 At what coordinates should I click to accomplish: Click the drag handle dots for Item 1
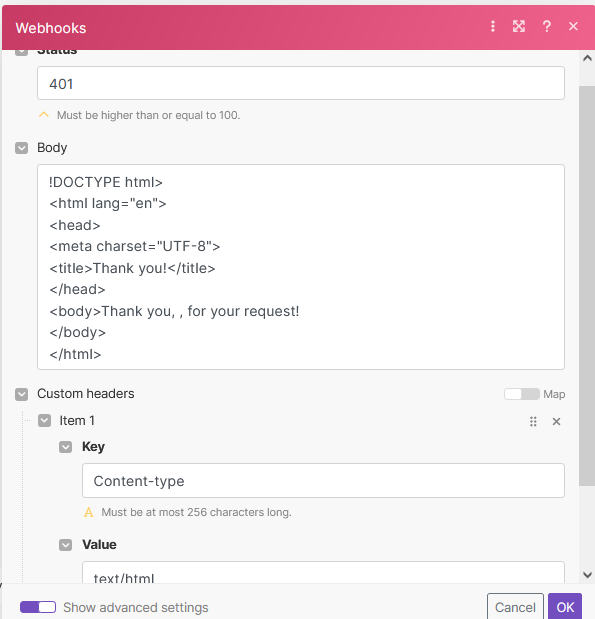pyautogui.click(x=533, y=422)
